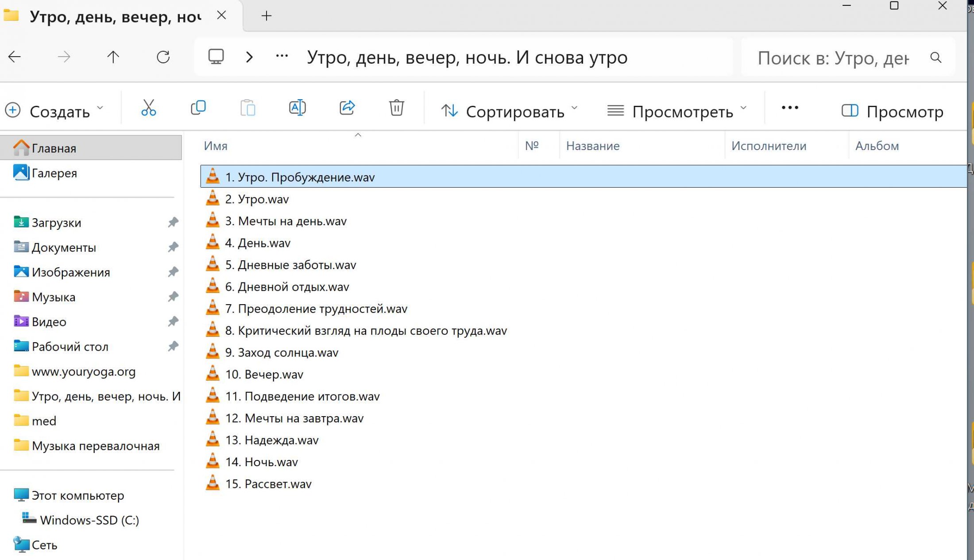The width and height of the screenshot is (974, 560).
Task: Sort by the Альбом column header
Action: pos(877,146)
